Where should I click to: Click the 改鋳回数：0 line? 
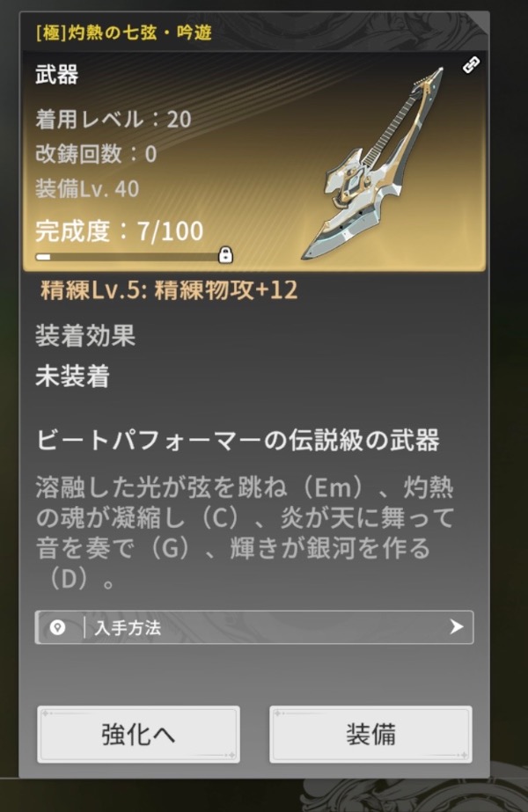tap(96, 154)
